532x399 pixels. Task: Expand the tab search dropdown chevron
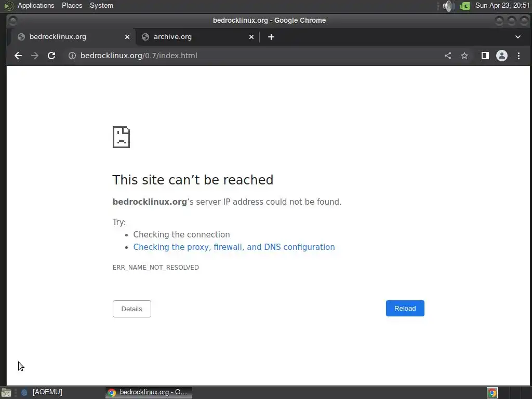518,37
